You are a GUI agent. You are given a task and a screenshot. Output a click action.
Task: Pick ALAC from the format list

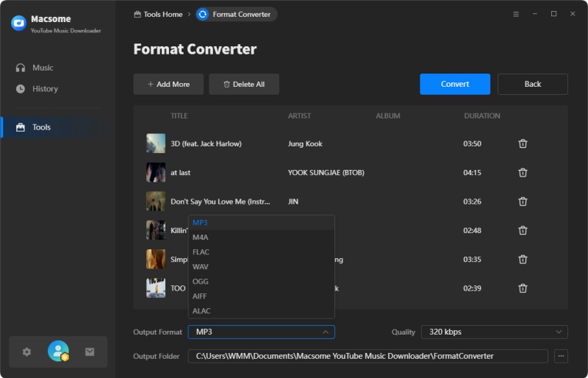tap(262, 311)
